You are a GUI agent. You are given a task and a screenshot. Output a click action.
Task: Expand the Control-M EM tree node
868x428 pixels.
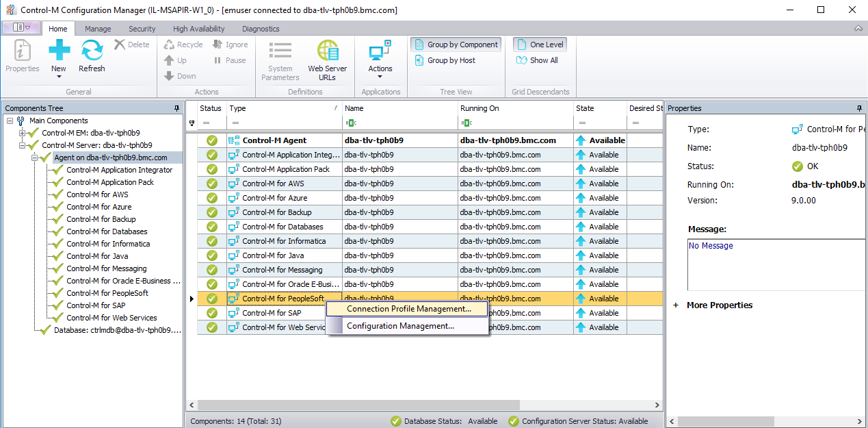pyautogui.click(x=22, y=133)
